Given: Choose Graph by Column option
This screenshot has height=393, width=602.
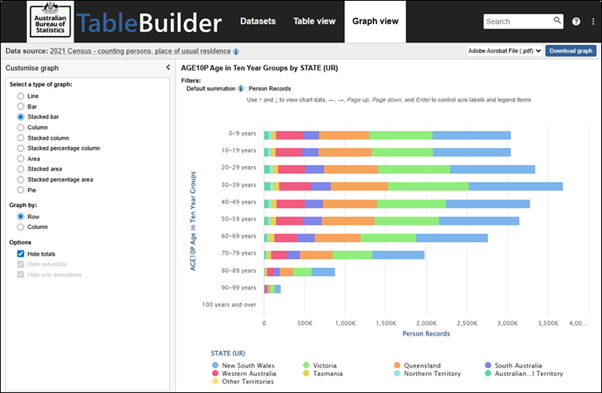Looking at the screenshot, I should (x=21, y=227).
